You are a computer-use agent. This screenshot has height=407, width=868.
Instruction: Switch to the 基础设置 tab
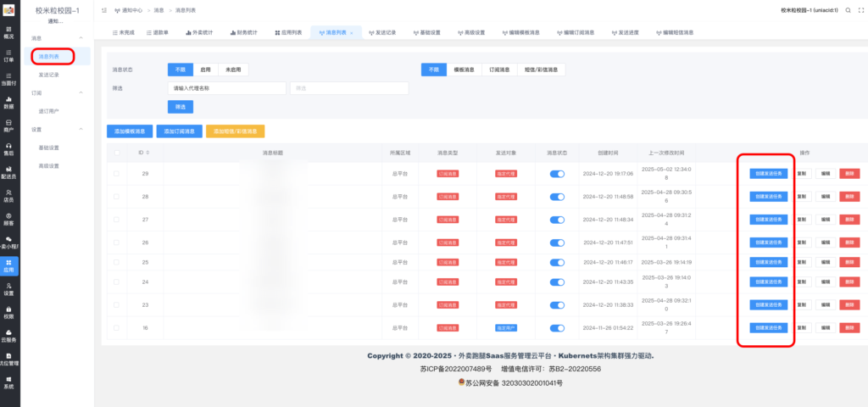click(427, 33)
